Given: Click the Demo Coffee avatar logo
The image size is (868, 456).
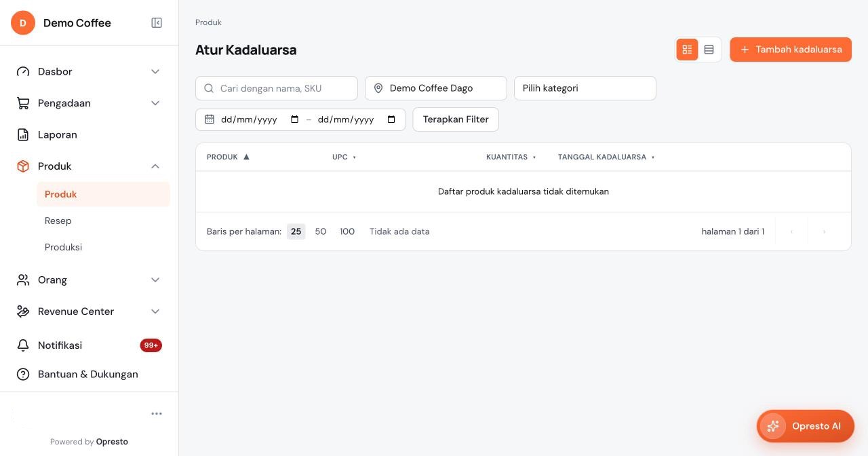Looking at the screenshot, I should click(23, 23).
